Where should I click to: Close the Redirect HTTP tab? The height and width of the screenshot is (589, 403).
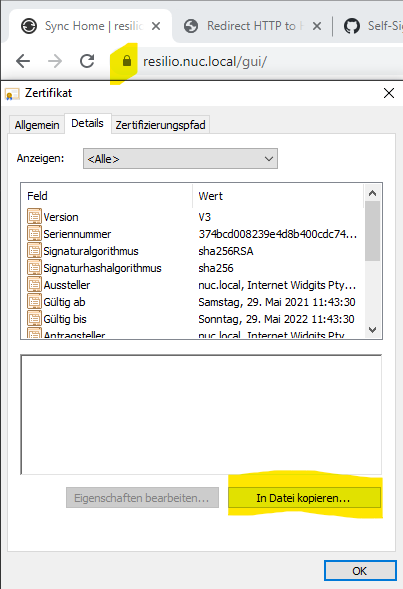(317, 26)
